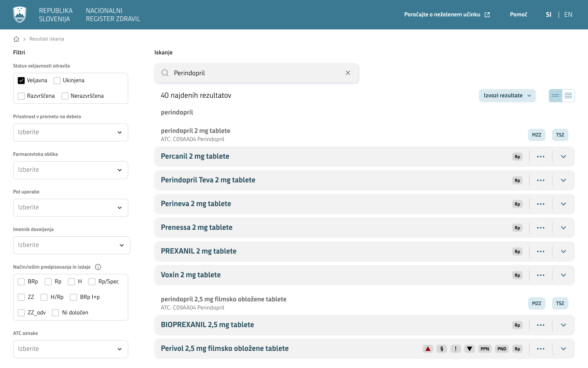The image size is (588, 368).
Task: Open the Imetnik dovoljenja dropdown
Action: 71,245
